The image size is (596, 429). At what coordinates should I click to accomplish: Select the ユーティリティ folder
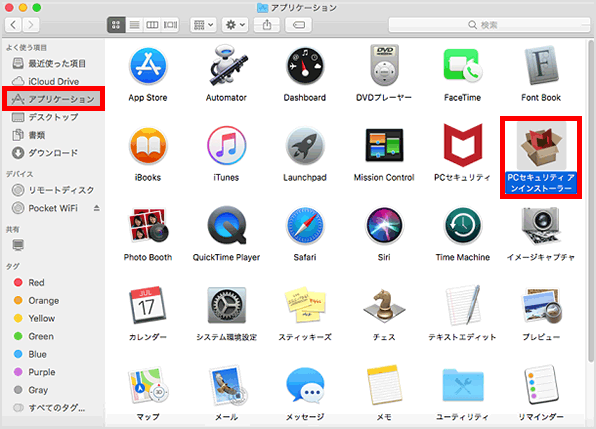(x=463, y=385)
